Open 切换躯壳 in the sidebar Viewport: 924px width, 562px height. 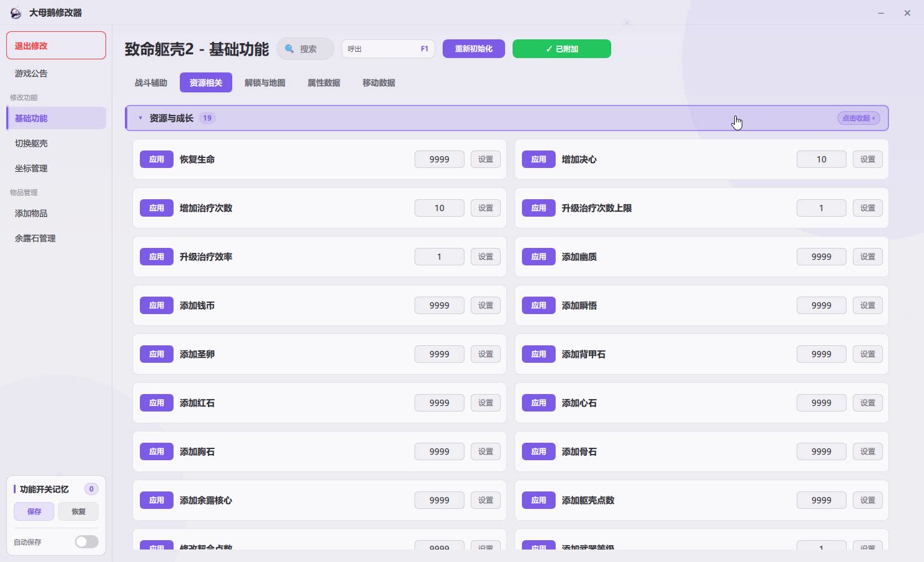tap(56, 143)
